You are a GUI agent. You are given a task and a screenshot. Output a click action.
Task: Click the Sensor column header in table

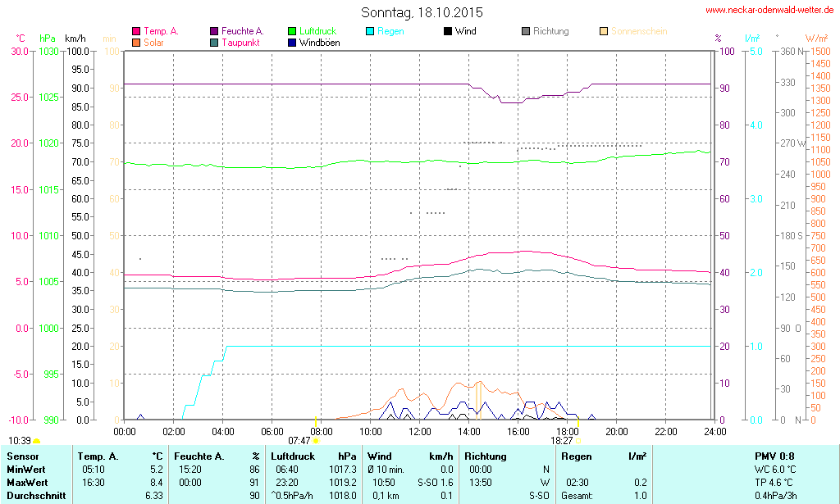[22, 456]
